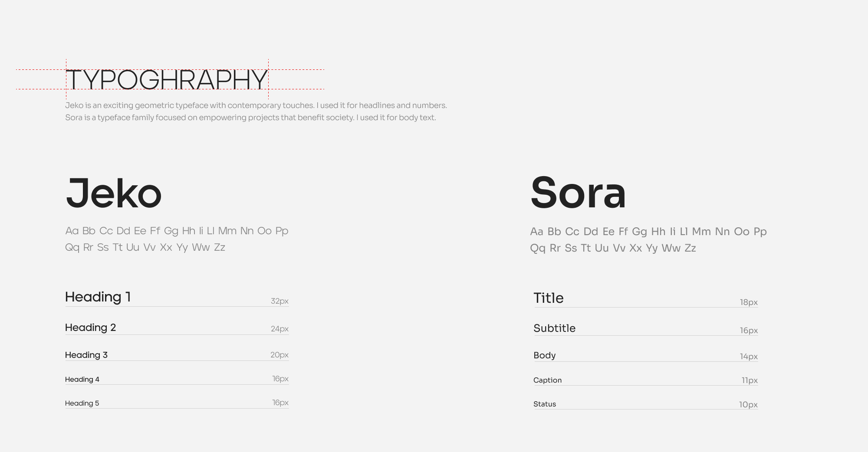Click the Sora description sentence

(250, 118)
